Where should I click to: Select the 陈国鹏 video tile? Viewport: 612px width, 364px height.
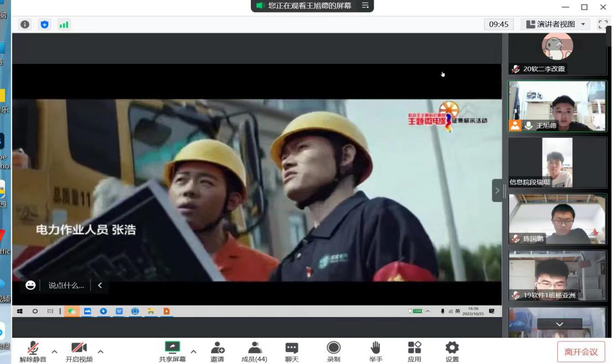click(557, 219)
